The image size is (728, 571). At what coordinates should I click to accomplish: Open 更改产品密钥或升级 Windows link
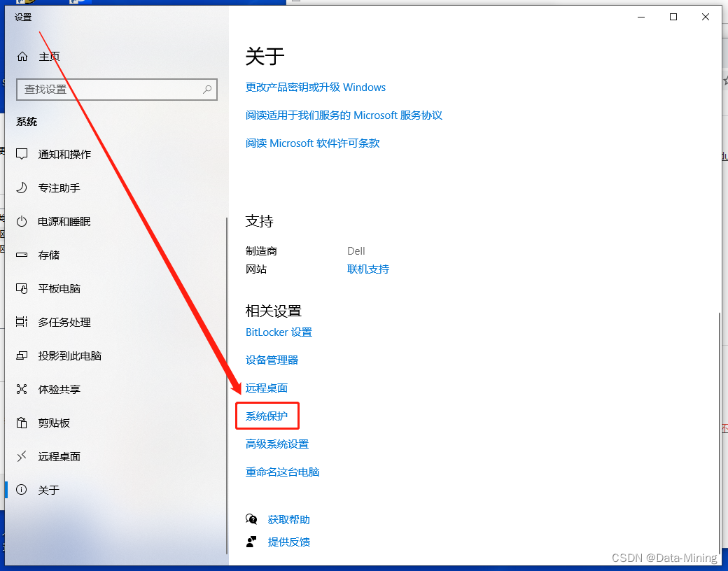pos(315,87)
